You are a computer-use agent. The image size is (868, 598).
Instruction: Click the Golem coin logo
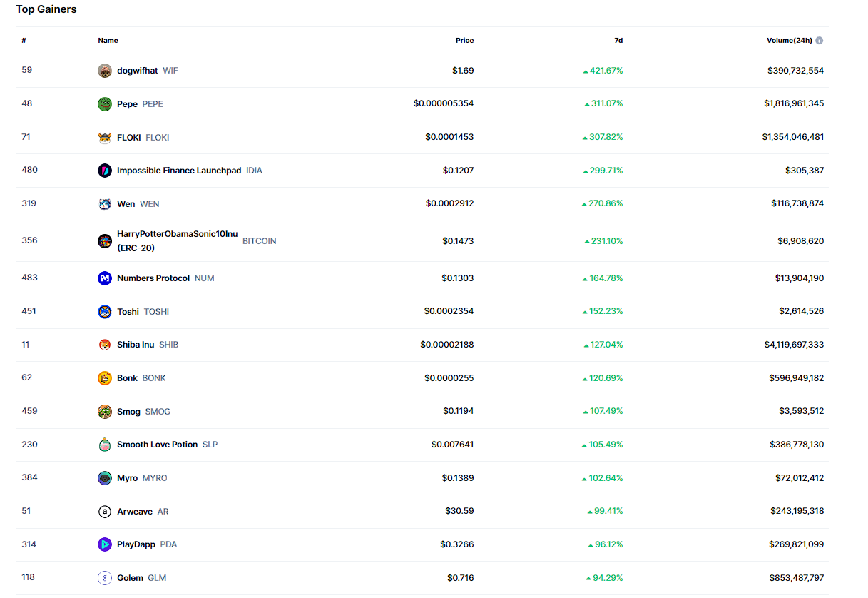click(105, 578)
